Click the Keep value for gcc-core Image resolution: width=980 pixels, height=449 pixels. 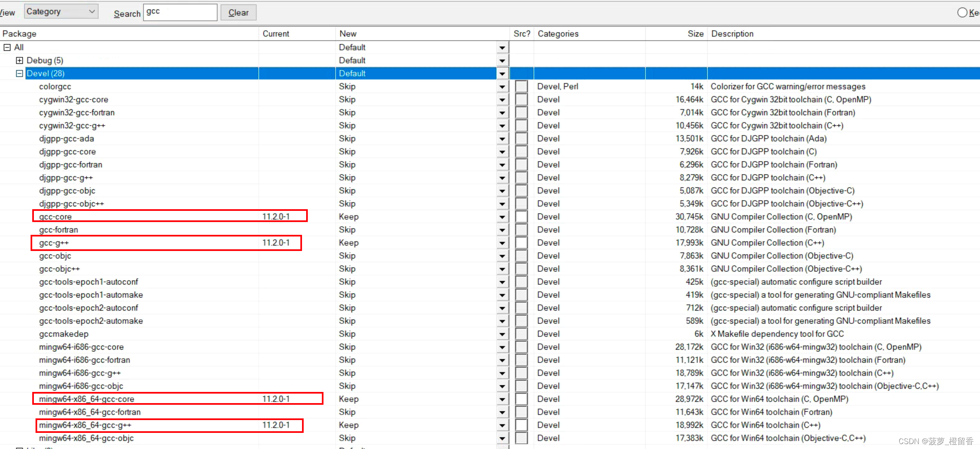click(349, 217)
